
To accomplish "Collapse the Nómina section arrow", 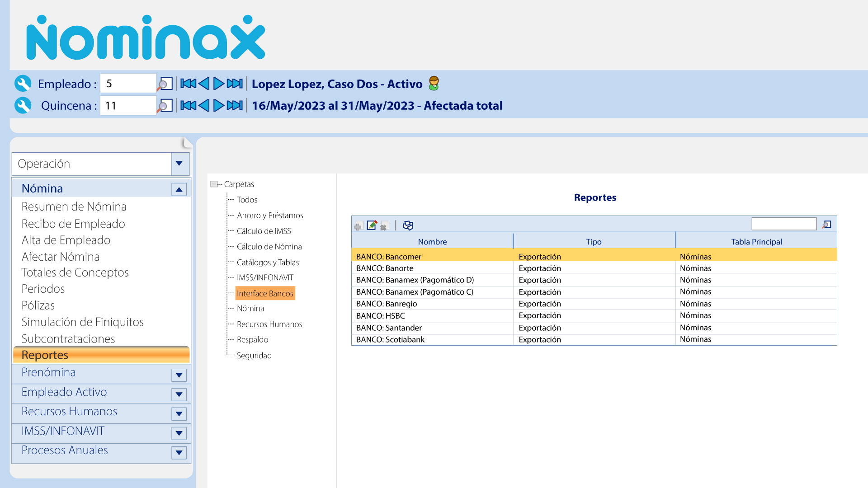I will [179, 189].
